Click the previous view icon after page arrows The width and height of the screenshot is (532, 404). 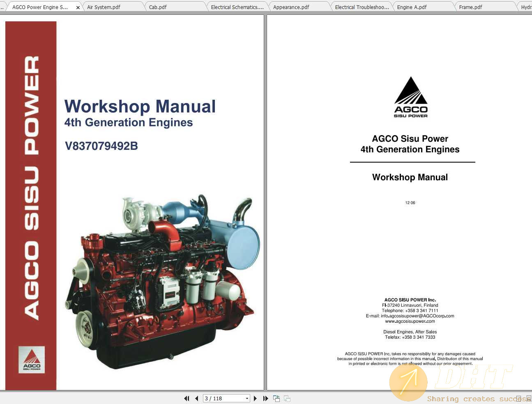tap(276, 398)
